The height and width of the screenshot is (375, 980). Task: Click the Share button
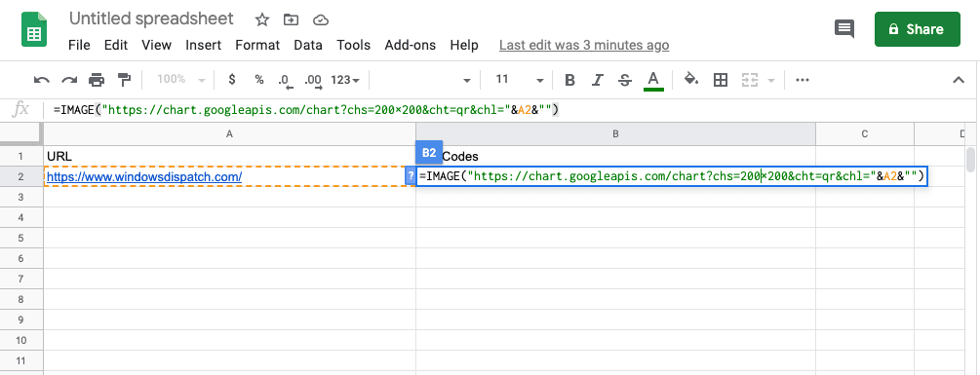click(x=917, y=28)
